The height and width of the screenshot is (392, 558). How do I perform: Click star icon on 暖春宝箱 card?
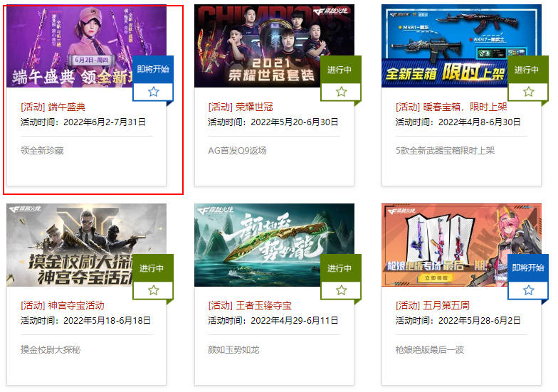(x=528, y=92)
